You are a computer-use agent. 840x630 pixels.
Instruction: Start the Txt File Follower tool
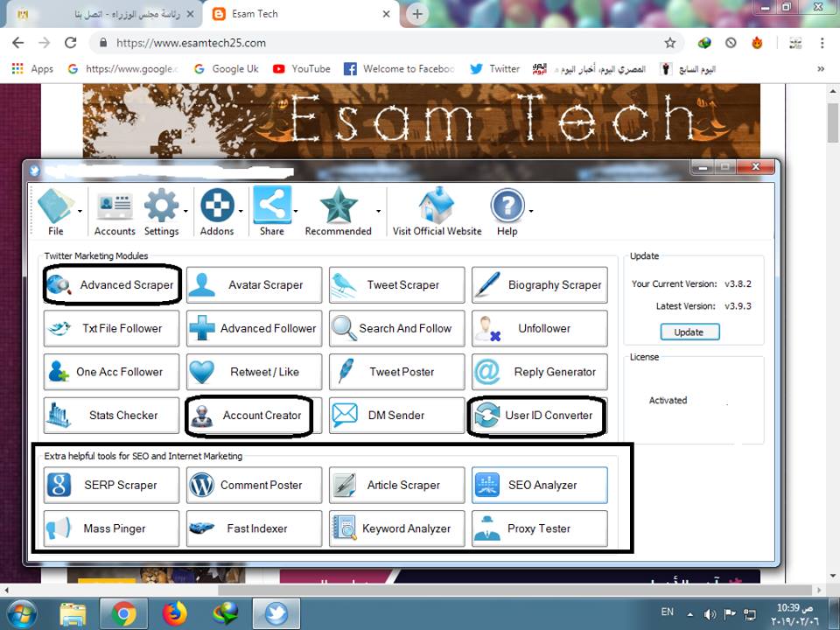(111, 328)
